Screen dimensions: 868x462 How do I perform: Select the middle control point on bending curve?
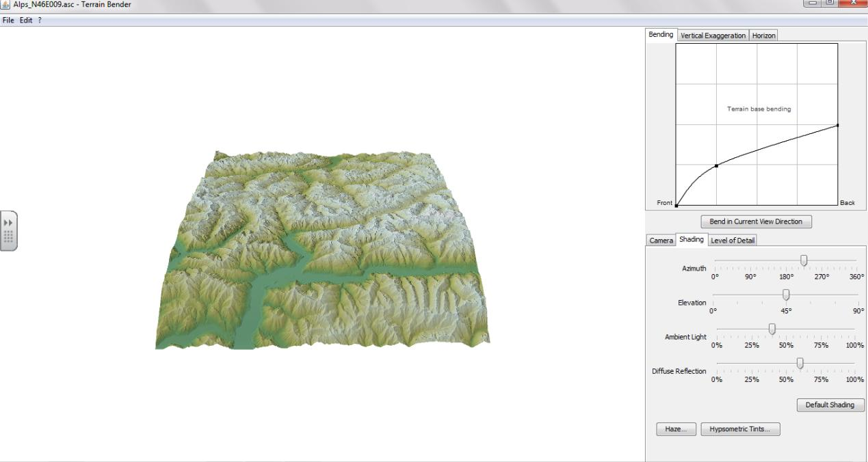716,165
